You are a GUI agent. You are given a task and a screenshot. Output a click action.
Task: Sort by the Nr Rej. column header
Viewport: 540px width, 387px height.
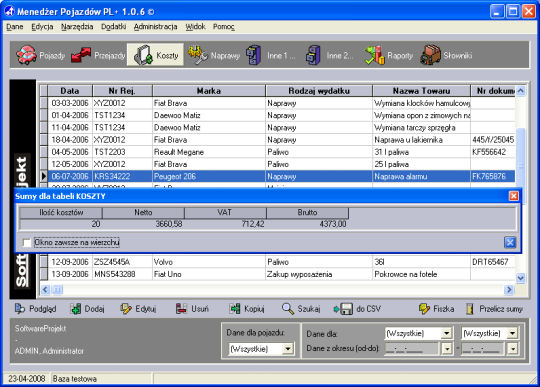[122, 91]
